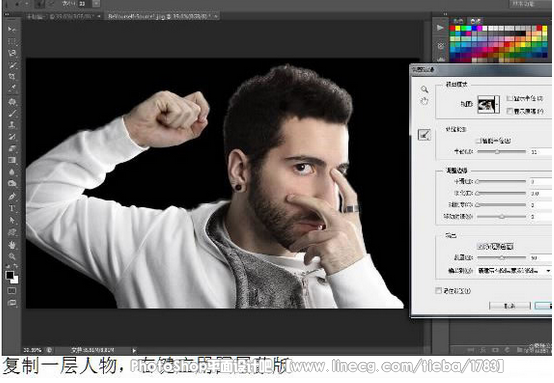Click the foreground black color square
This screenshot has height=383, width=554.
10,275
